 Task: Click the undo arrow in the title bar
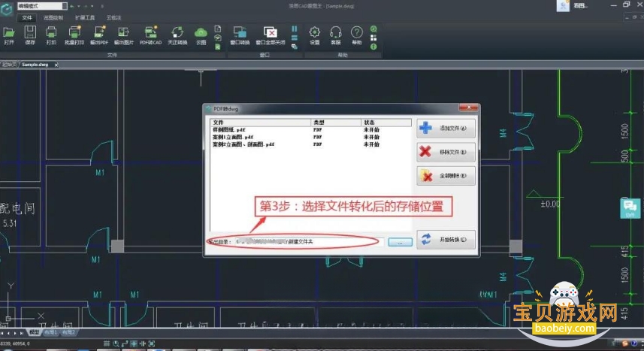[x=72, y=6]
